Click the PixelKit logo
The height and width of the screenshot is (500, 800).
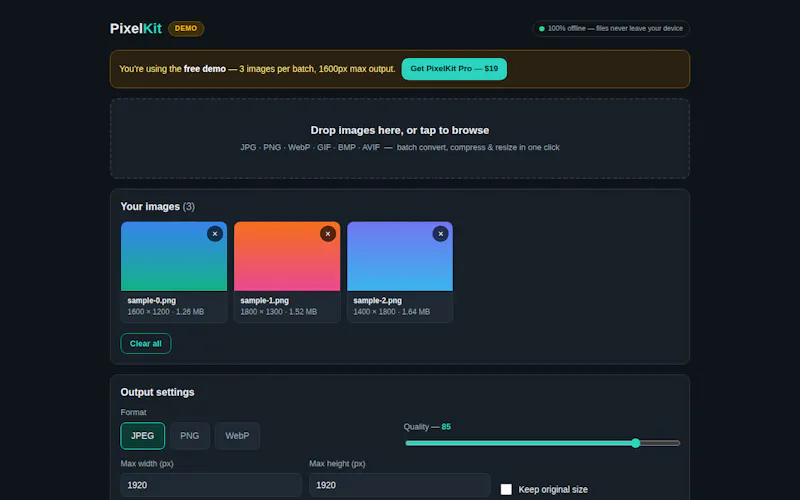click(x=136, y=29)
